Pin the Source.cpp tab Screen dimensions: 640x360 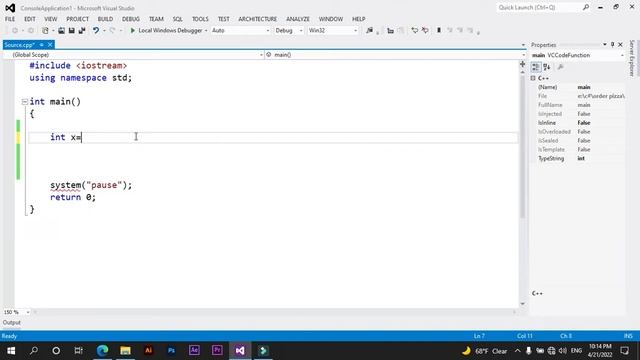coord(42,44)
